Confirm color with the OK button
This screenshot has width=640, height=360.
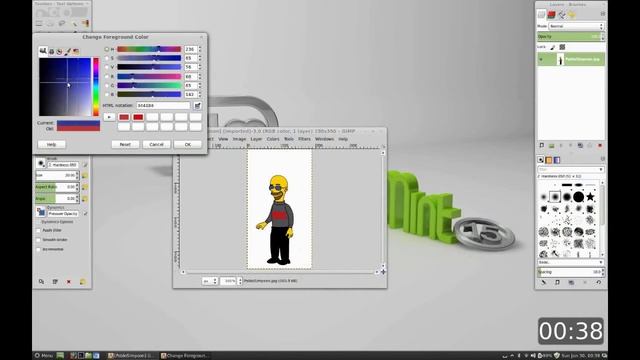pyautogui.click(x=187, y=144)
